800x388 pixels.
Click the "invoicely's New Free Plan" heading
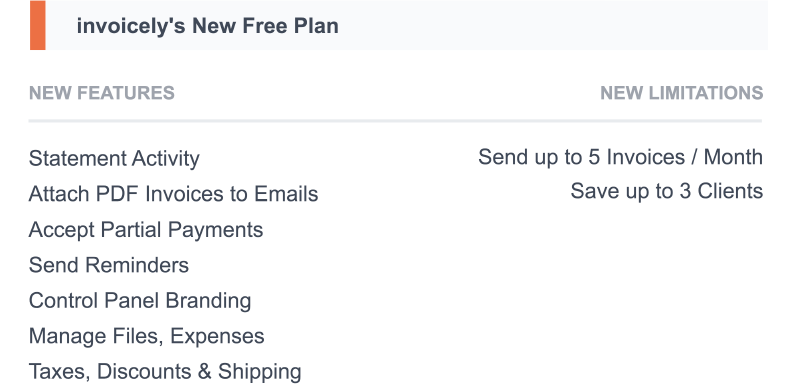coord(207,26)
